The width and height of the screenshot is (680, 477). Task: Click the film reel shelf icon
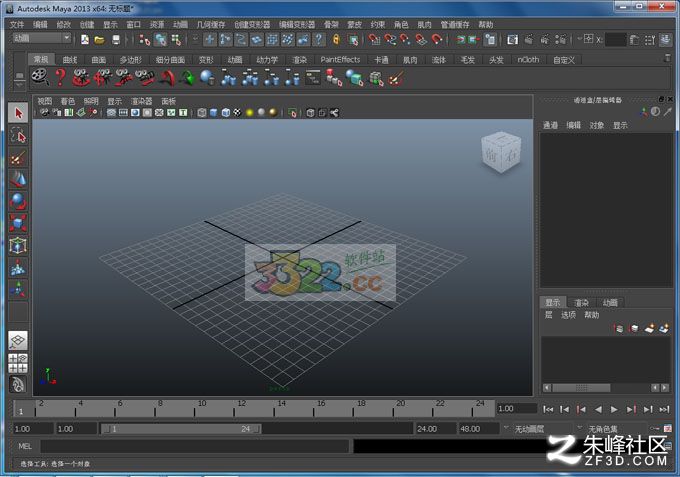[39, 78]
